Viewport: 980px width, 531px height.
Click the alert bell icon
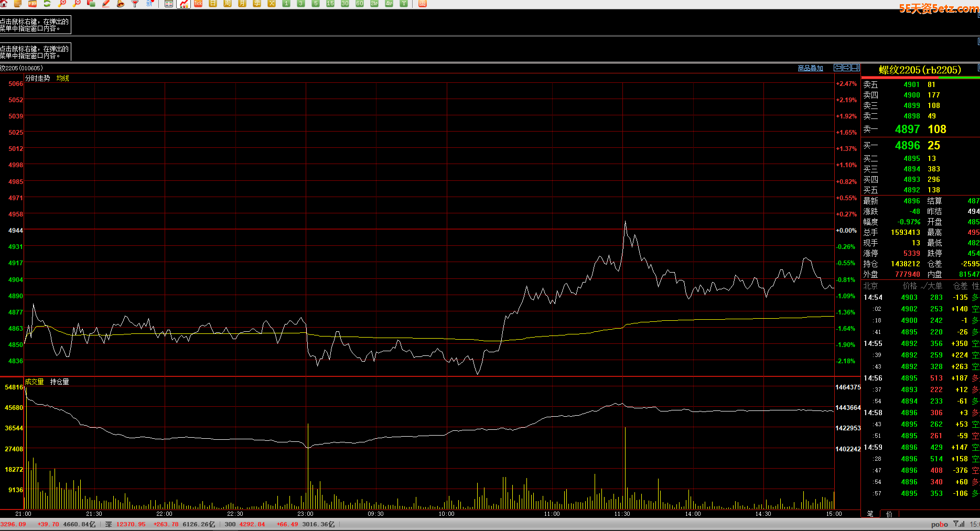(x=121, y=3)
